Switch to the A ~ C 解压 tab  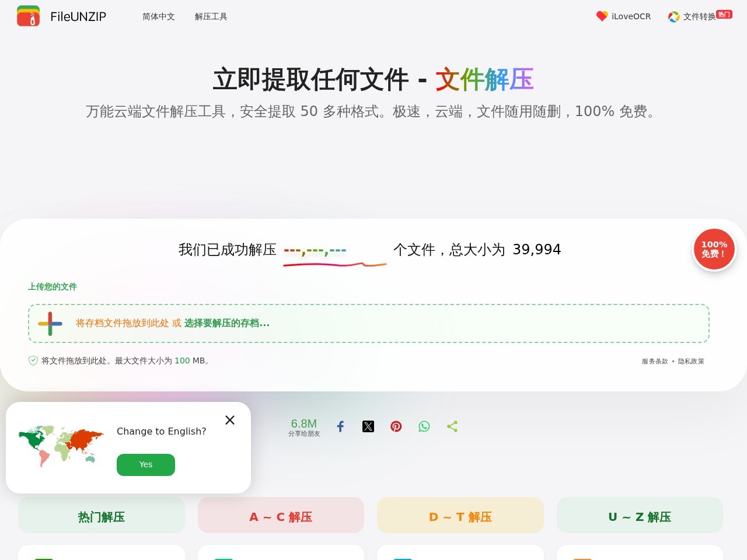pyautogui.click(x=281, y=515)
